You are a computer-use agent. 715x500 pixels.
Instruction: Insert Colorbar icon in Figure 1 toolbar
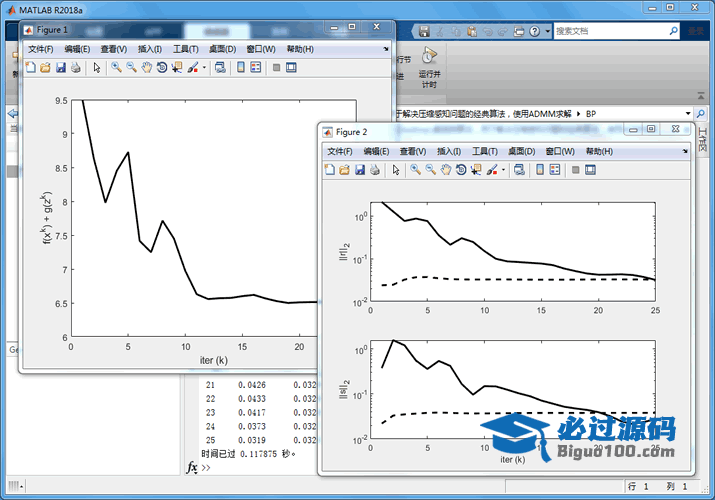[x=241, y=68]
